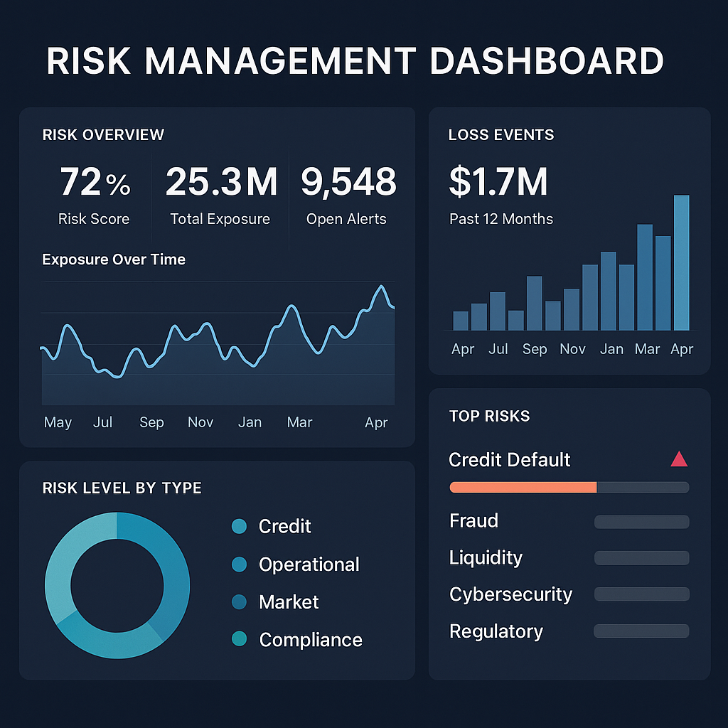
Task: Expand the Top Risks panel
Action: [x=489, y=417]
